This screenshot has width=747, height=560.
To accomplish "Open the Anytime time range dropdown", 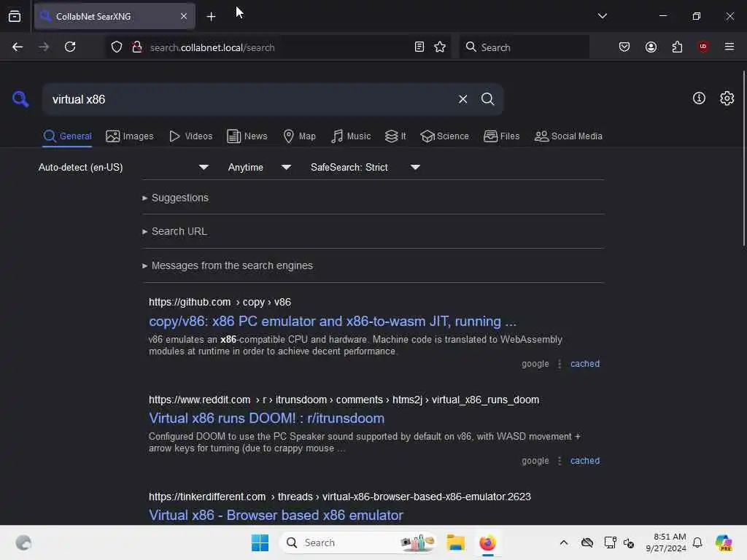I will click(x=260, y=167).
